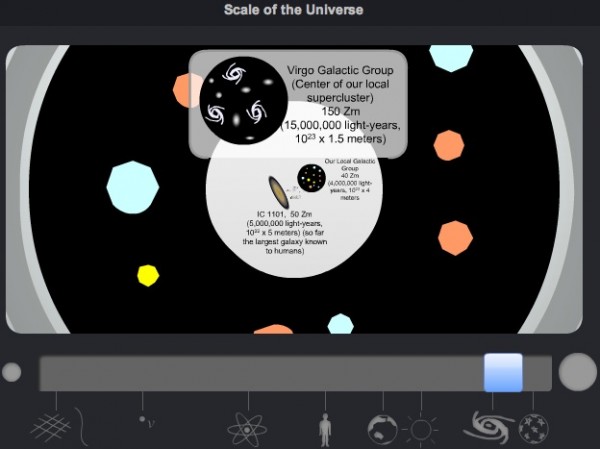Click the Virgo Galactic Group description text

[x=340, y=104]
